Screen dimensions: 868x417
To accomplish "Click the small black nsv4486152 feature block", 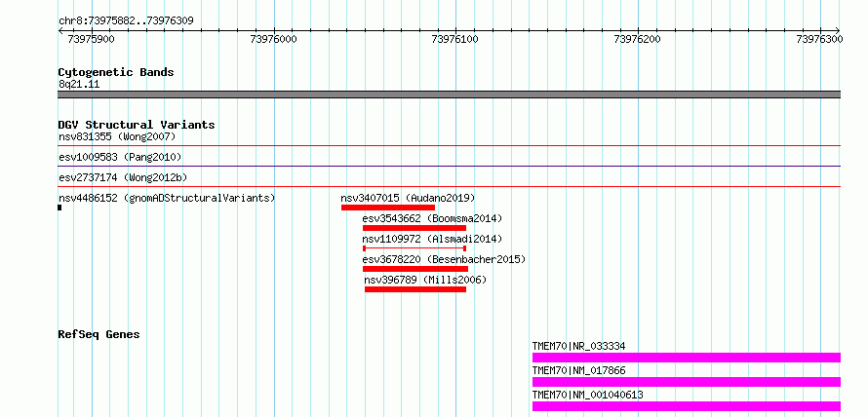I will tap(59, 208).
